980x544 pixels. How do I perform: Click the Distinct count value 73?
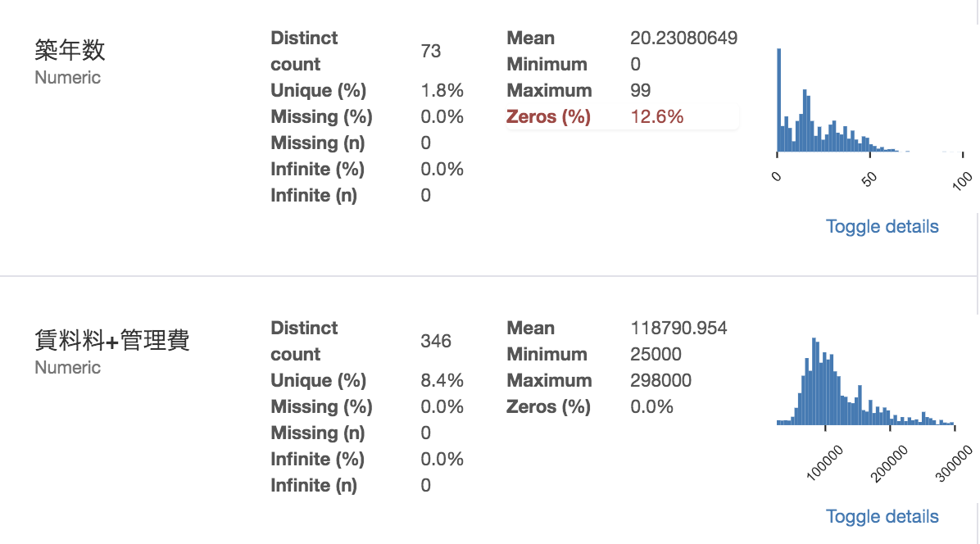(x=431, y=51)
